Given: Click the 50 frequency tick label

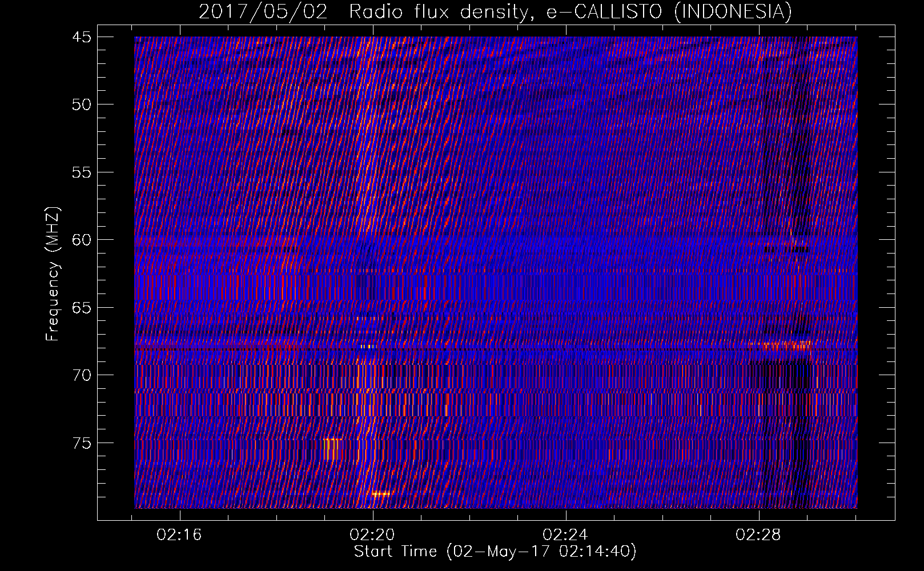Looking at the screenshot, I should coord(81,104).
